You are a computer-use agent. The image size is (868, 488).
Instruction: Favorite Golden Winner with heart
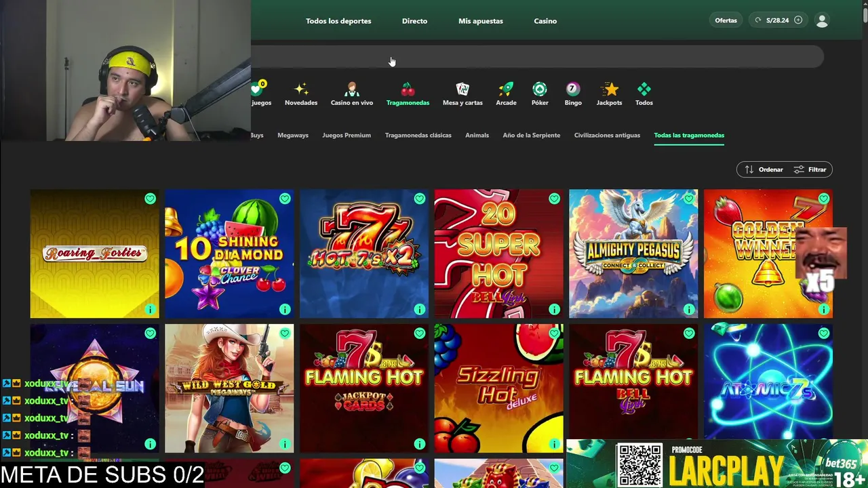[x=824, y=199]
